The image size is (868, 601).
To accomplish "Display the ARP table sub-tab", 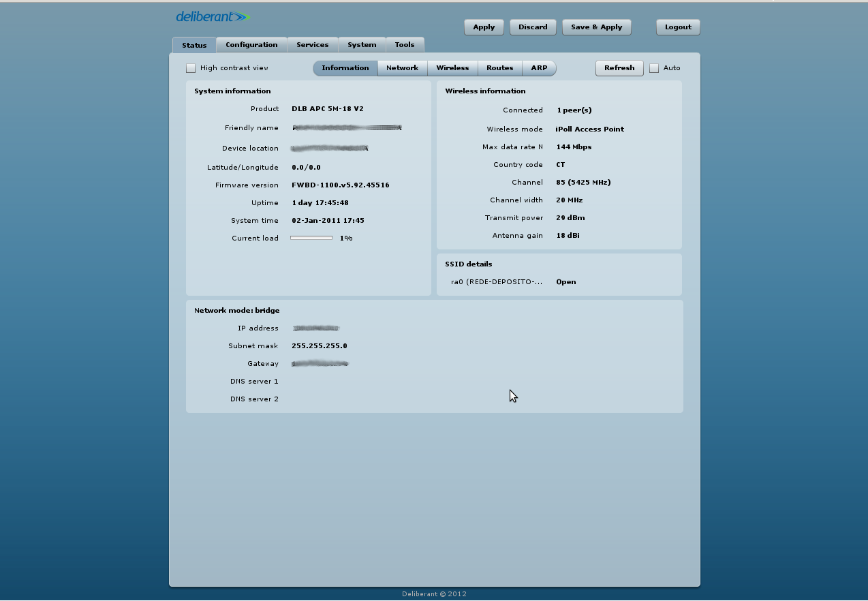I will click(x=539, y=68).
